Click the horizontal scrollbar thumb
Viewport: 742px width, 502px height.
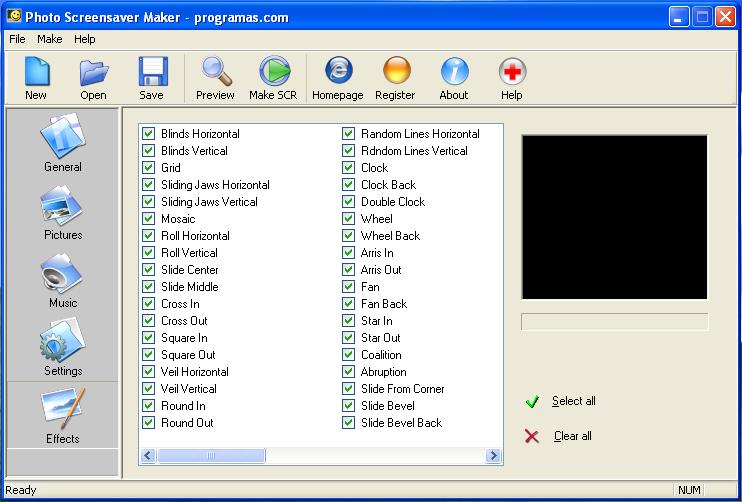tap(211, 456)
